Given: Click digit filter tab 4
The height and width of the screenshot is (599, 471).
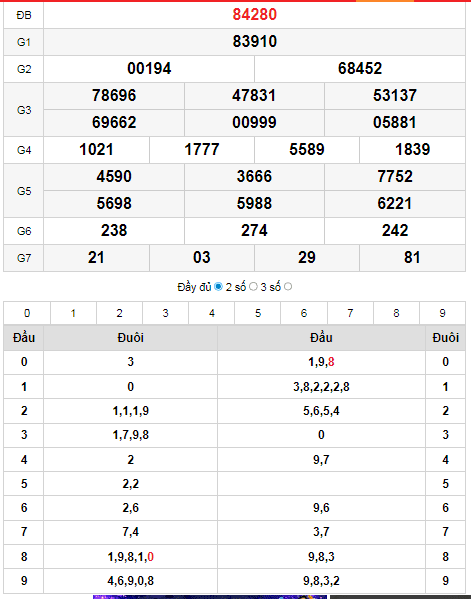Looking at the screenshot, I should 212,313.
